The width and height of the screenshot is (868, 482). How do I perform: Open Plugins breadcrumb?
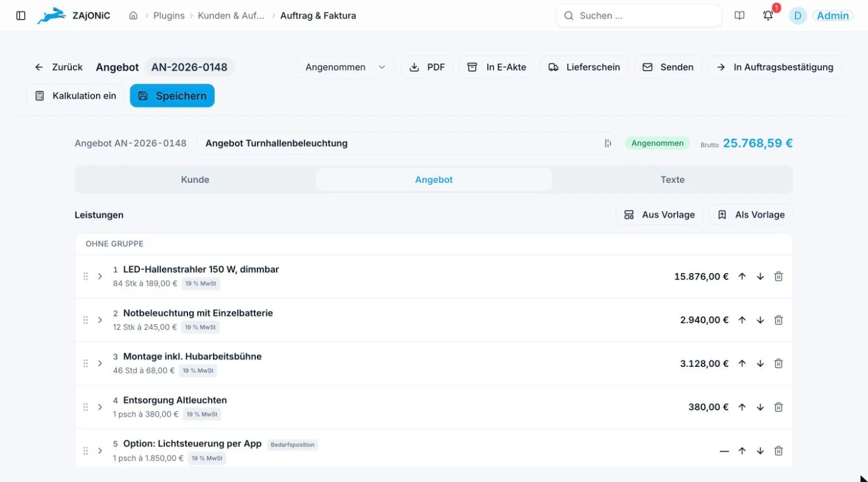coord(168,16)
